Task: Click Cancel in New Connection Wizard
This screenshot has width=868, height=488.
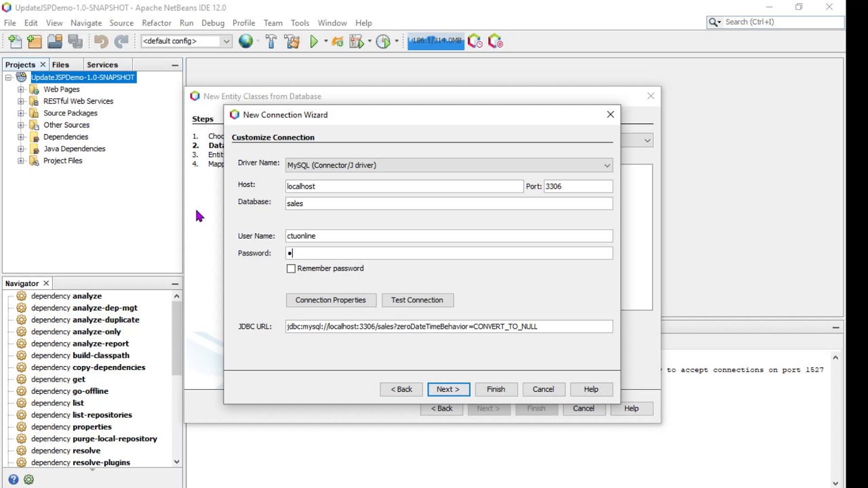Action: [x=543, y=389]
